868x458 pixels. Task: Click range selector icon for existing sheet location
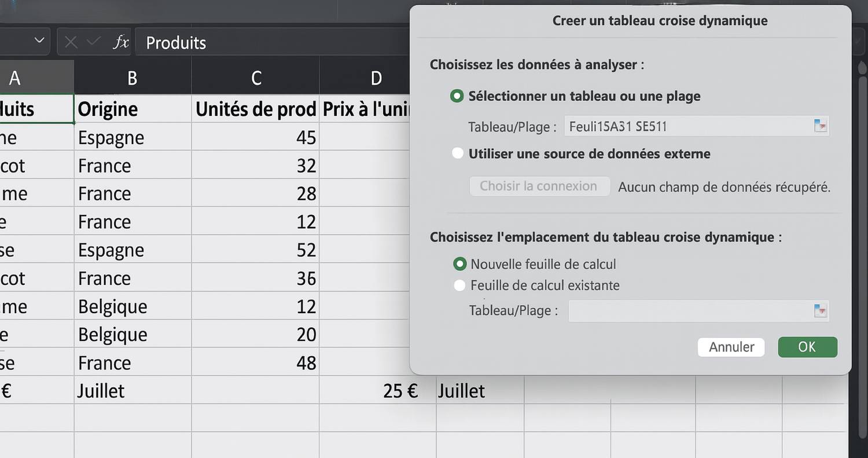click(x=820, y=311)
